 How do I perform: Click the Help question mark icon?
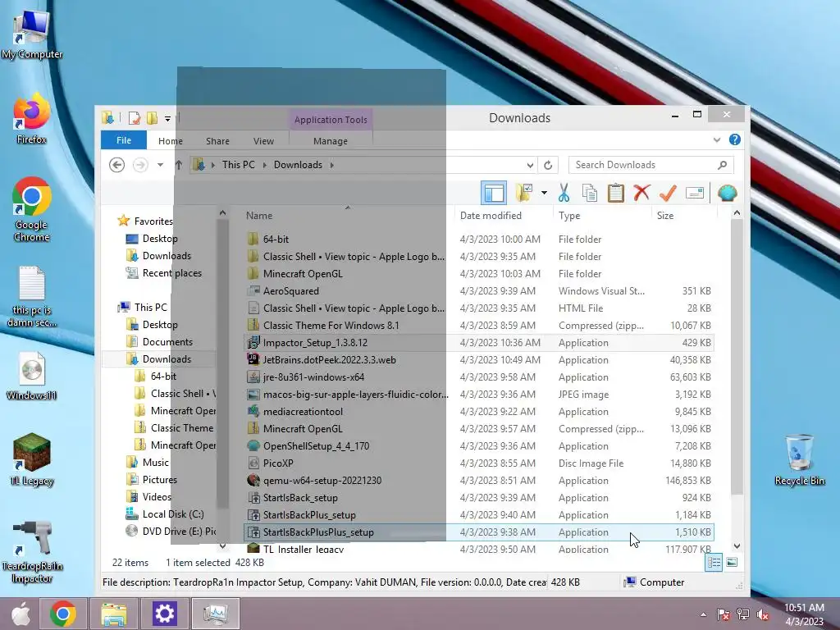click(x=734, y=139)
